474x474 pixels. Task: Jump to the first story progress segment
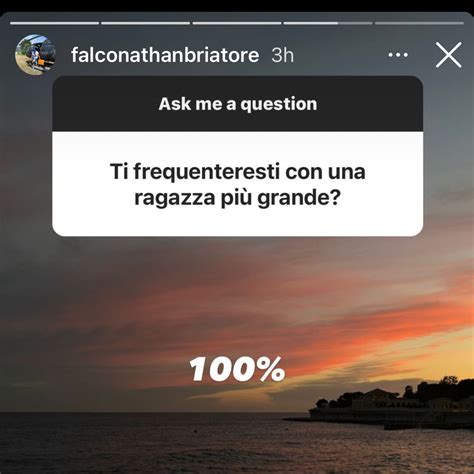(55, 23)
